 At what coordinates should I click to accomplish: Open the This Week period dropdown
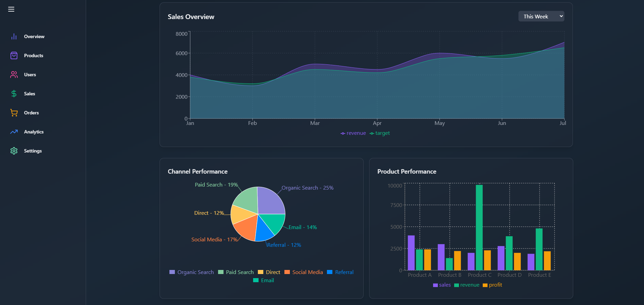pos(541,16)
